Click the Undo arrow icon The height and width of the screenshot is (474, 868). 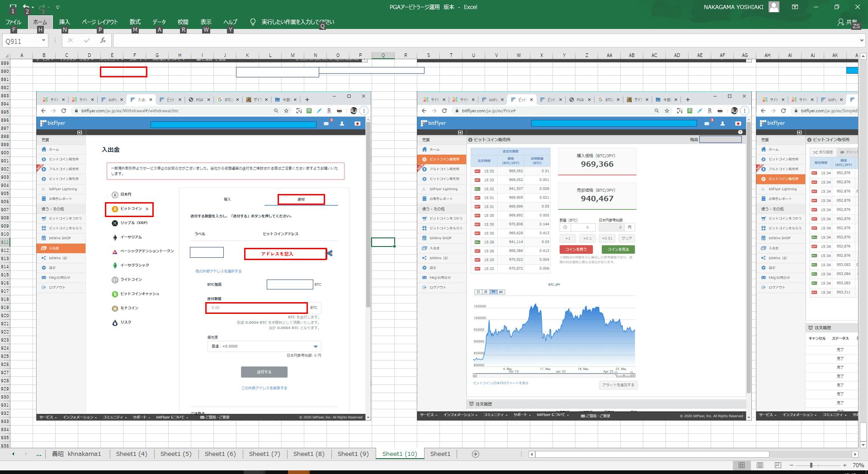click(26, 7)
